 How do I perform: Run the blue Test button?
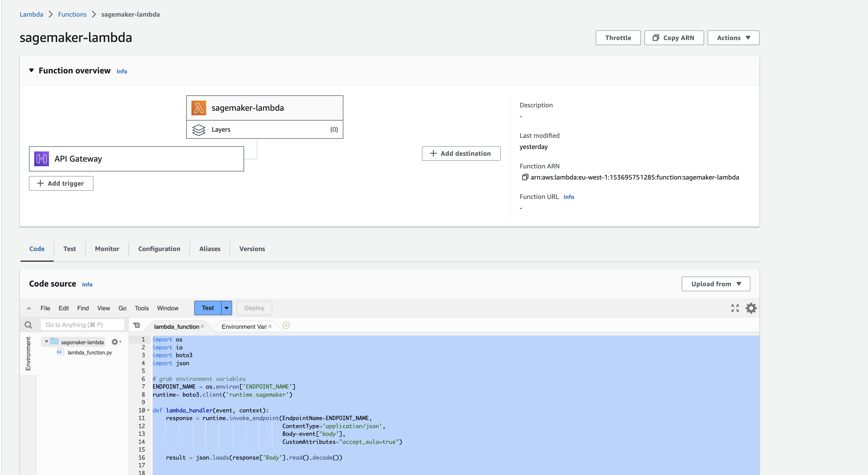click(208, 308)
